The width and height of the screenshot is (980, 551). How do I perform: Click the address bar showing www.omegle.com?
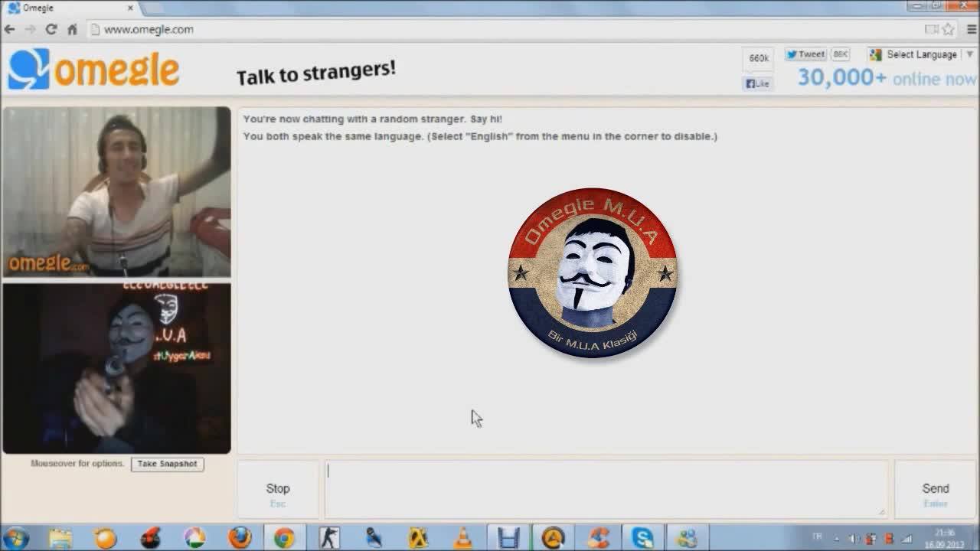(x=505, y=29)
